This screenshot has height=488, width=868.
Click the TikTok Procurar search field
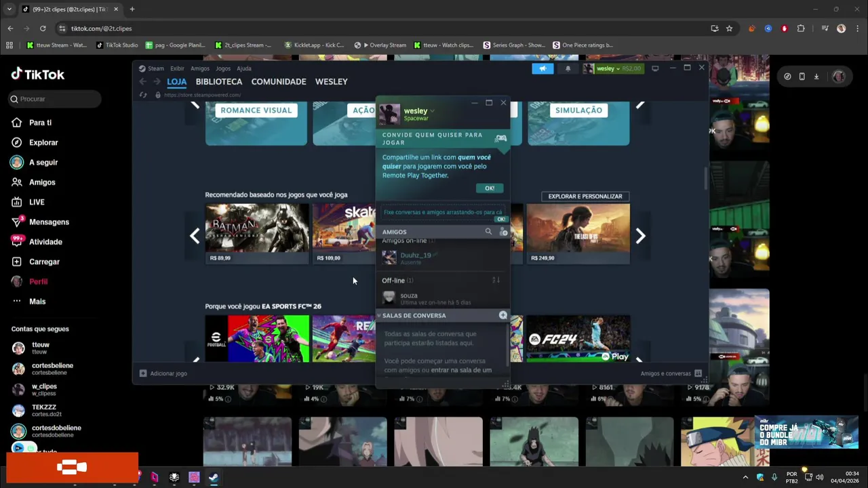point(54,99)
